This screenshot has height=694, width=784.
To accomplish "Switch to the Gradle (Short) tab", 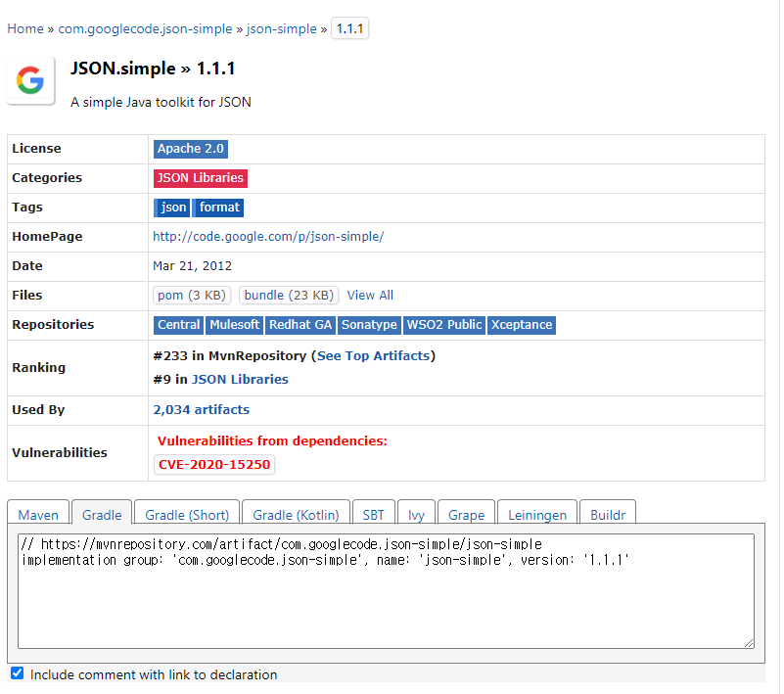I will click(187, 512).
